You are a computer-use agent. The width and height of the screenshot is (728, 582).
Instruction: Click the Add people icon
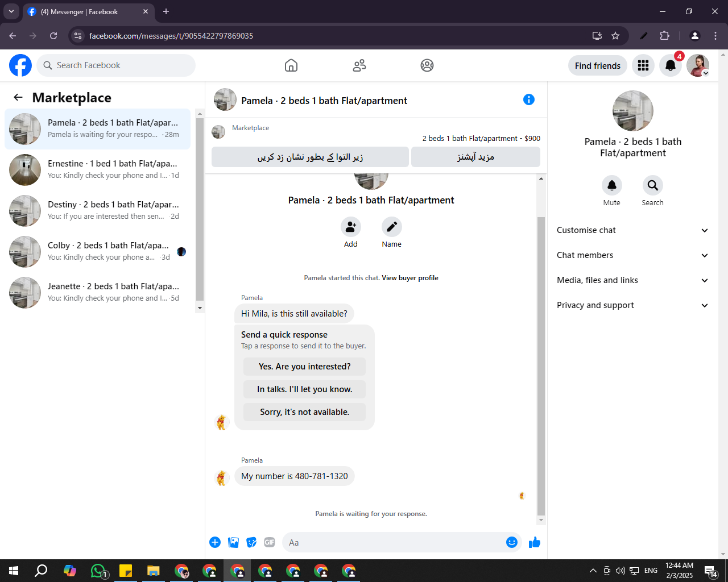point(351,227)
